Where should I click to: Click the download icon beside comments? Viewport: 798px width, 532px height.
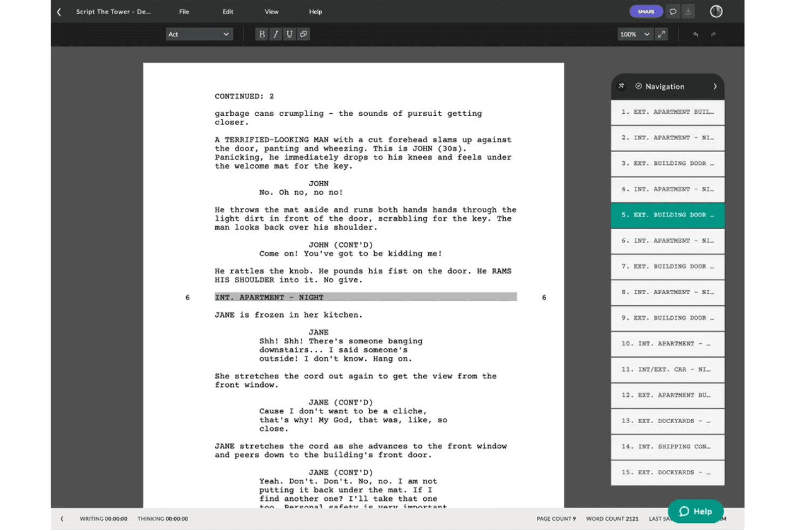pyautogui.click(x=689, y=11)
